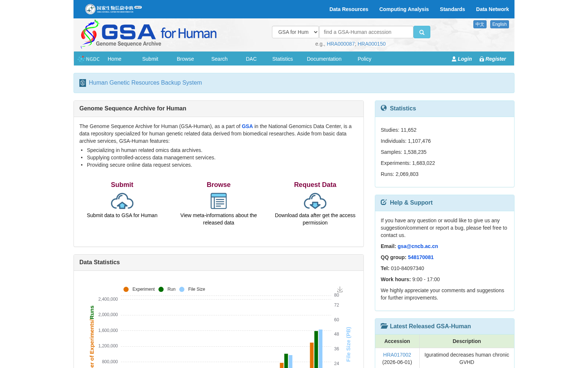Click the tall light-blue File Size bar
Viewport: 588px width, 368px height.
coord(320,348)
